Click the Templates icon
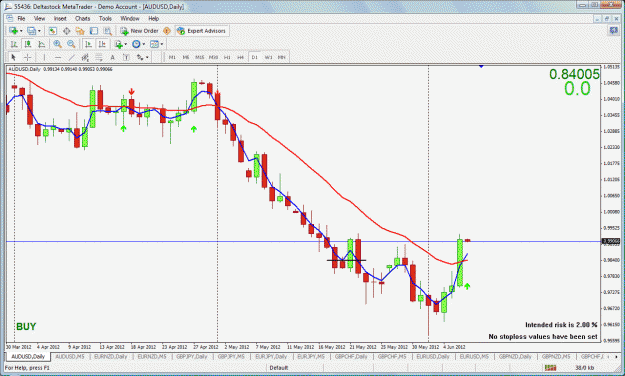This screenshot has height=376, width=625. 154,44
